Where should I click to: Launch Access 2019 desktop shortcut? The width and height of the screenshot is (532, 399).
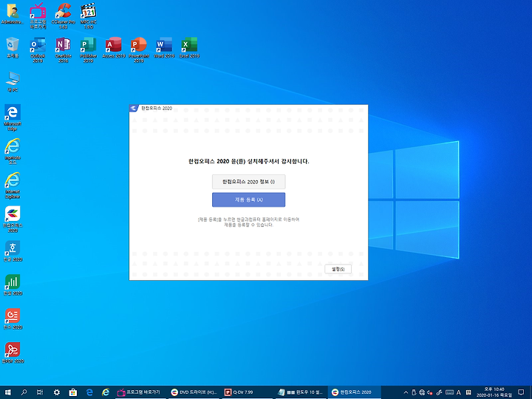pos(114,47)
